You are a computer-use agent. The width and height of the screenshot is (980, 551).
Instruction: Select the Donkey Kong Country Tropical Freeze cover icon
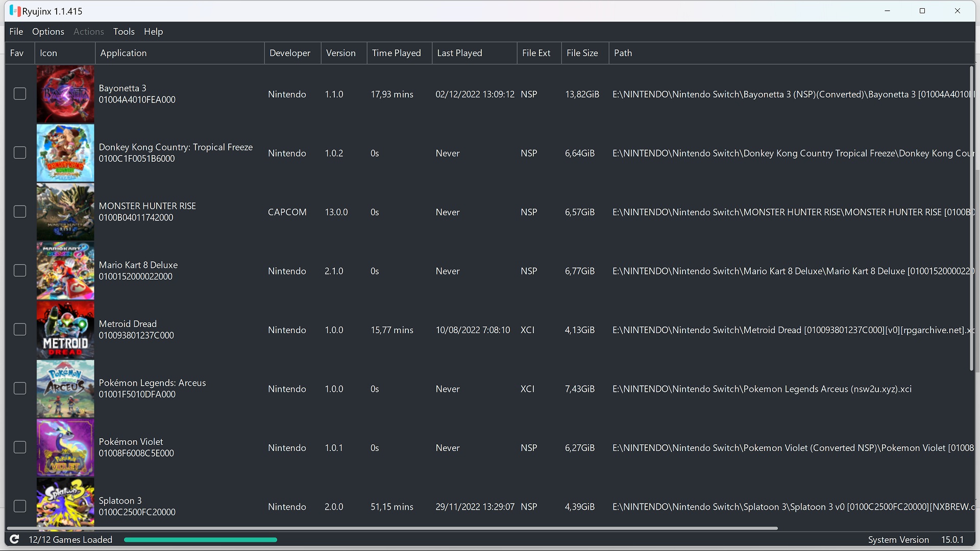[x=65, y=153]
